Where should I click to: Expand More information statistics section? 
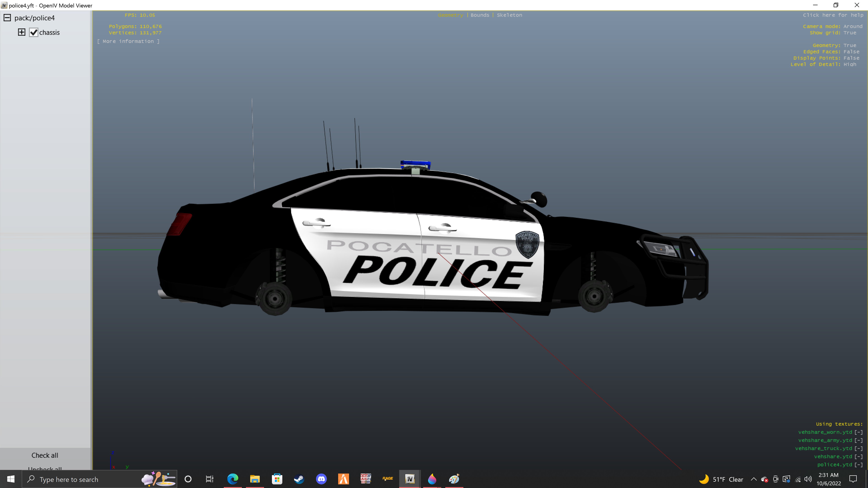[x=128, y=41]
